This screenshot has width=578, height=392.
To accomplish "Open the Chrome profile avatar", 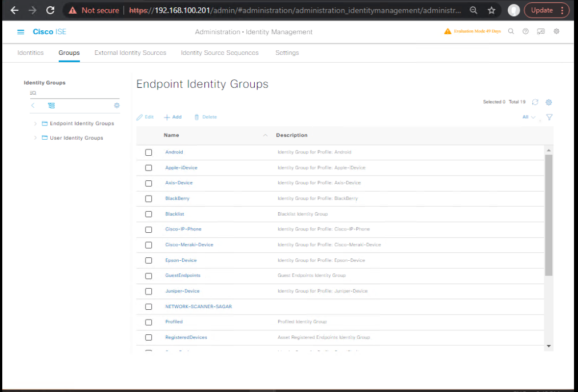I will [x=513, y=10].
